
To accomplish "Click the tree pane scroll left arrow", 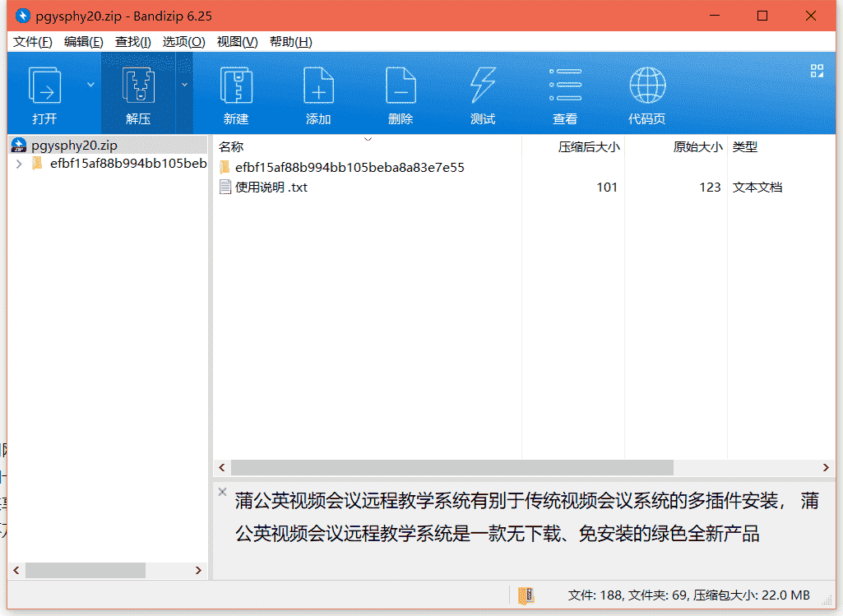I will (16, 570).
